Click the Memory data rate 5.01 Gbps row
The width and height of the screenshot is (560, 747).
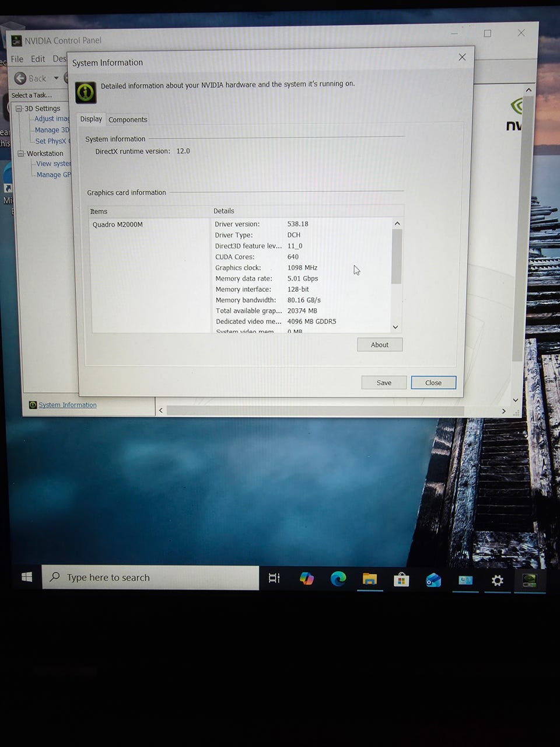(267, 279)
